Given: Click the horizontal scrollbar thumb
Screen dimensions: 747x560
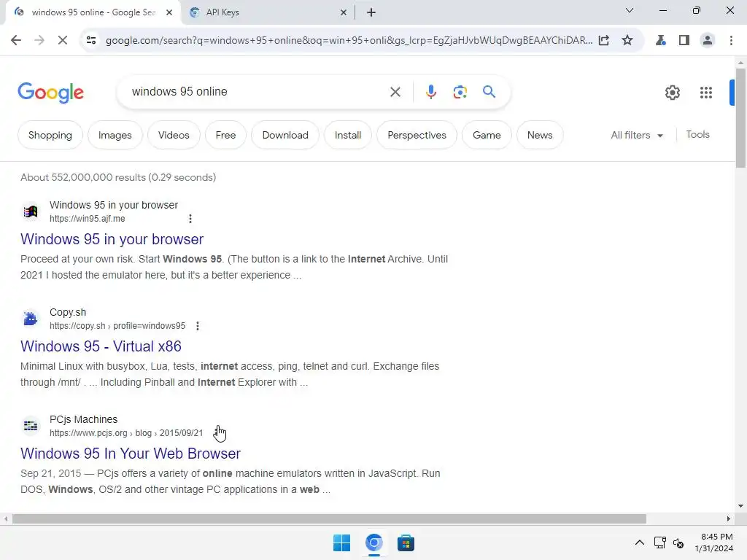Looking at the screenshot, I should click(x=329, y=518).
